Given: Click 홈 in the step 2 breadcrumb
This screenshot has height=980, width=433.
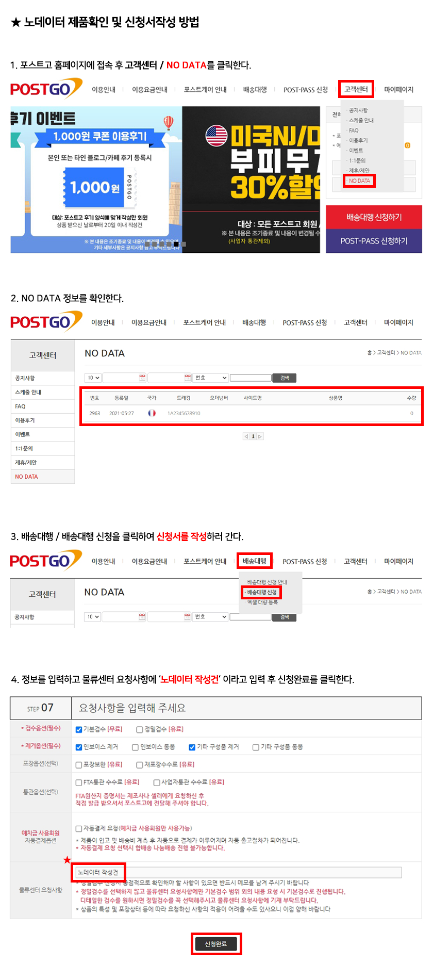Looking at the screenshot, I should (x=369, y=353).
